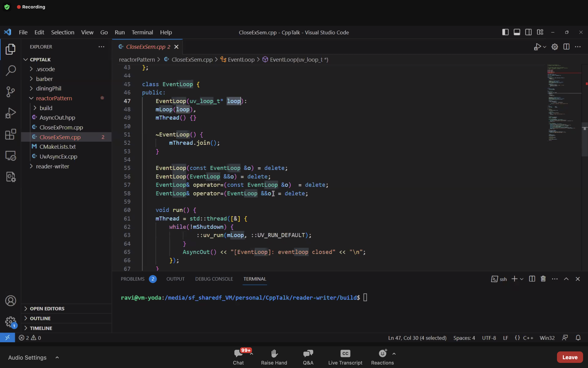Toggle Live Transcript in Zoom
The width and height of the screenshot is (588, 368).
(x=345, y=357)
